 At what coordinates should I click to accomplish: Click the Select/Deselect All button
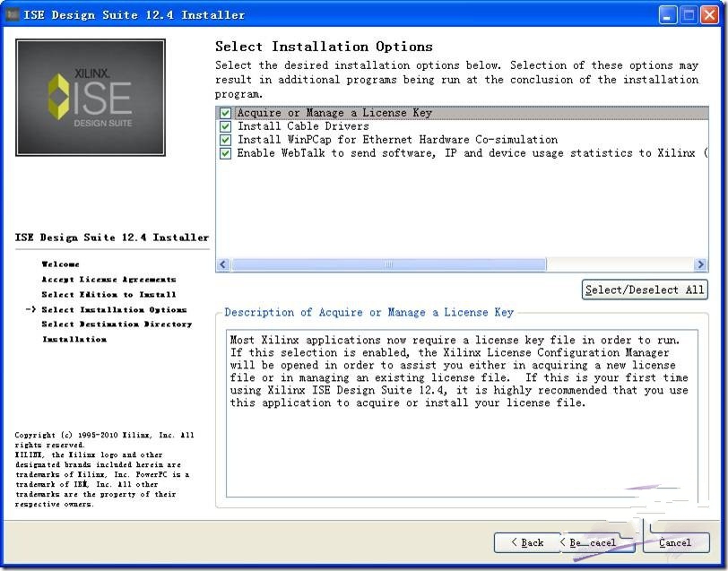coord(645,290)
